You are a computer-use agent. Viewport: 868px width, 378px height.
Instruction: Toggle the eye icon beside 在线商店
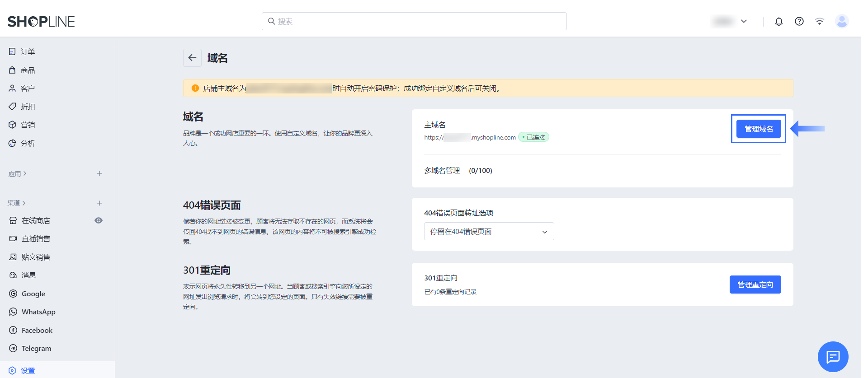[99, 220]
